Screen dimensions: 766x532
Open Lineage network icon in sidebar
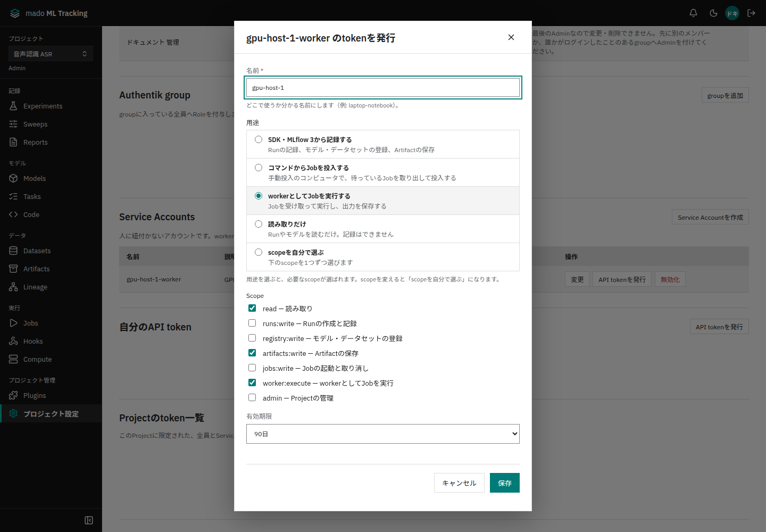coord(13,287)
